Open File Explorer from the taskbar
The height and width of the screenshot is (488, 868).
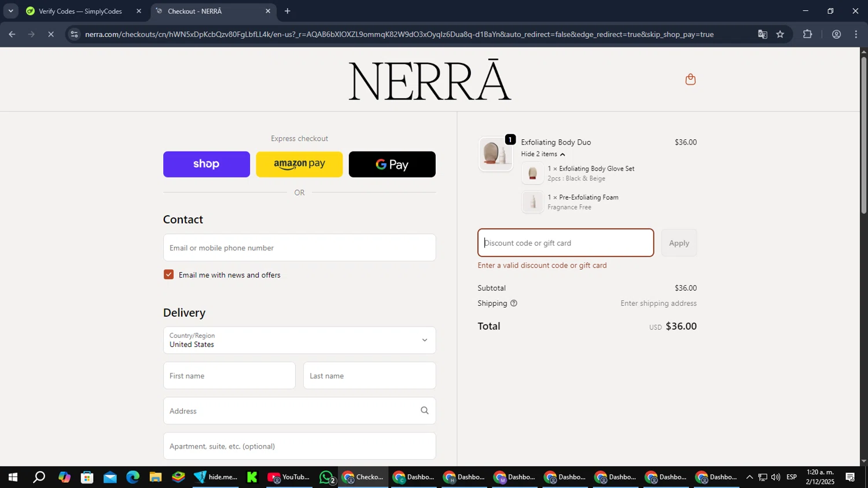(156, 477)
